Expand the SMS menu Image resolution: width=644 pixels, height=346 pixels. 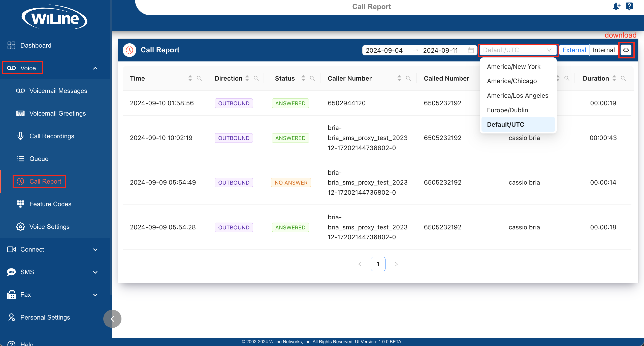pos(95,272)
